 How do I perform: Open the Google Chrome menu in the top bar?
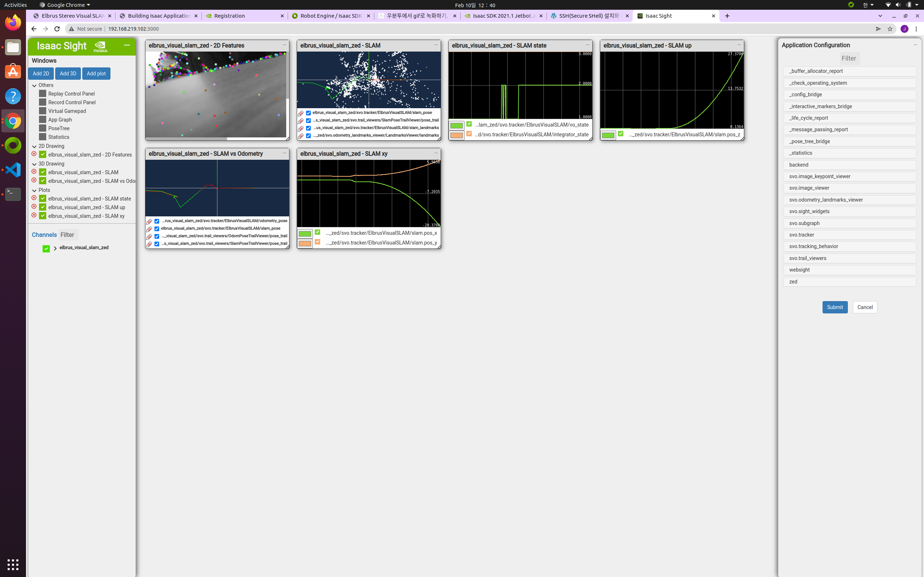click(x=64, y=5)
